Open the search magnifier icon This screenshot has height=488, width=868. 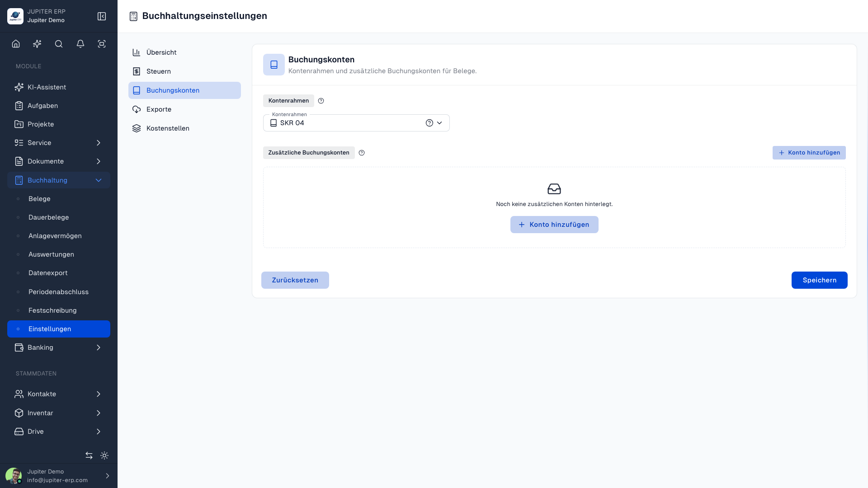pos(59,44)
